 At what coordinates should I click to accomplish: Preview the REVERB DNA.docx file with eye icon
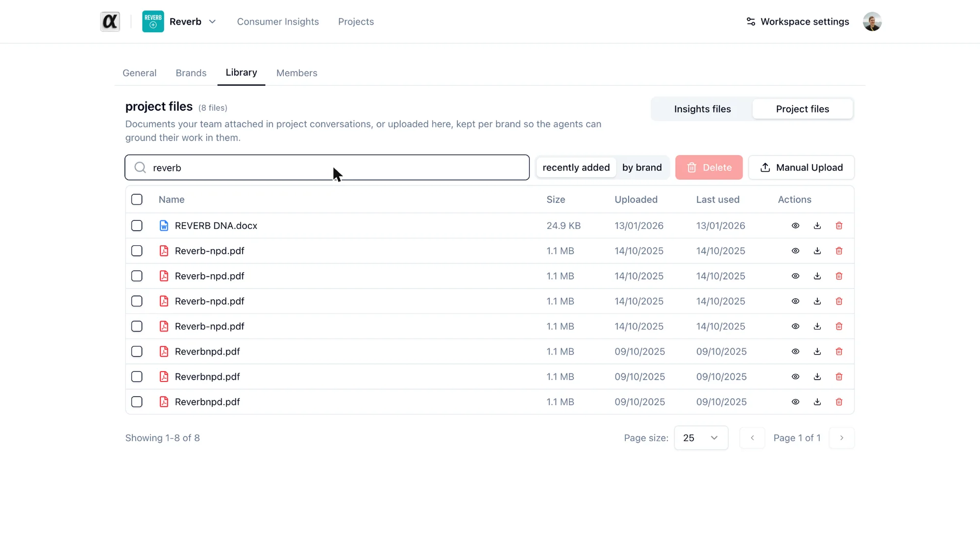tap(795, 226)
